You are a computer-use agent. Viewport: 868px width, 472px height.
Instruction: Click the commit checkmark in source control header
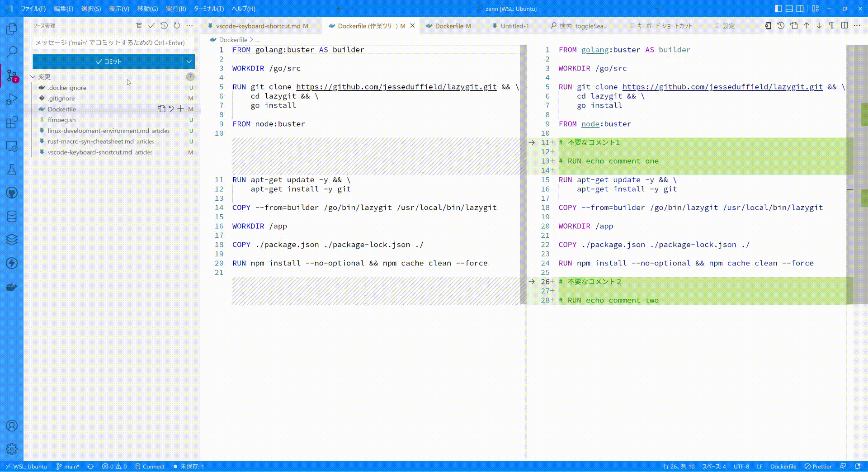[x=151, y=26]
